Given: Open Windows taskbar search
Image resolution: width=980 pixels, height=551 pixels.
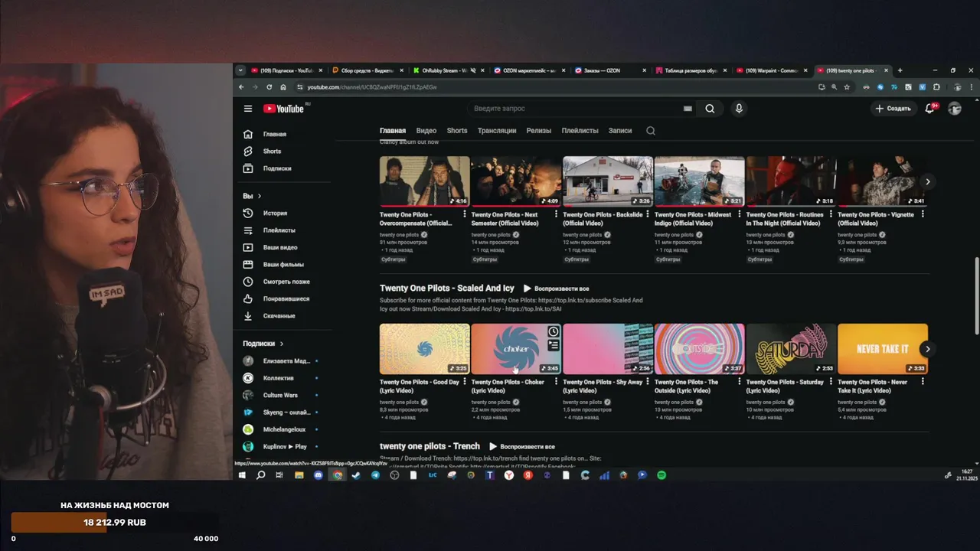Looking at the screenshot, I should (261, 475).
